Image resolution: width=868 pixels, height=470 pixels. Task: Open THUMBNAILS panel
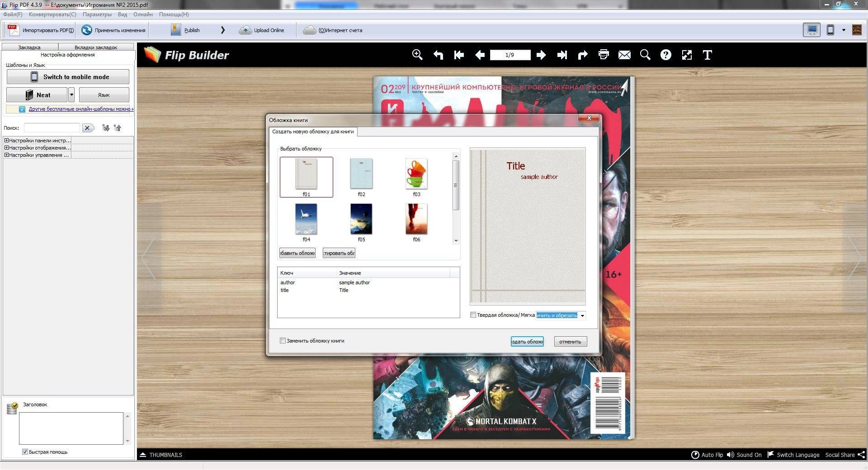tap(161, 455)
